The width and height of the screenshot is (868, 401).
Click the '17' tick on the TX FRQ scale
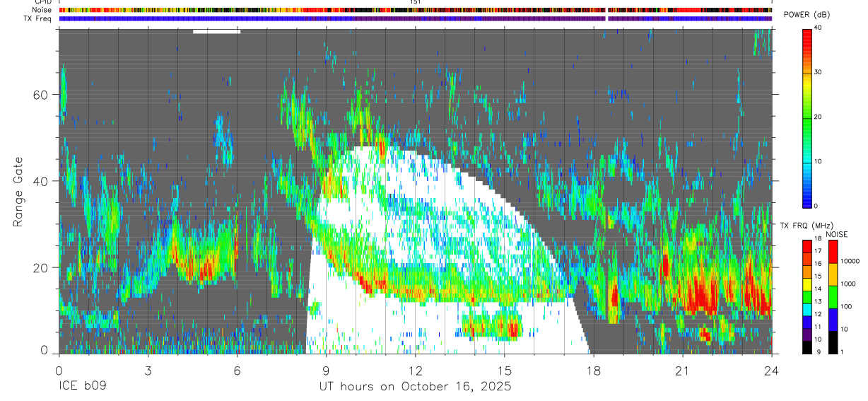coord(817,252)
